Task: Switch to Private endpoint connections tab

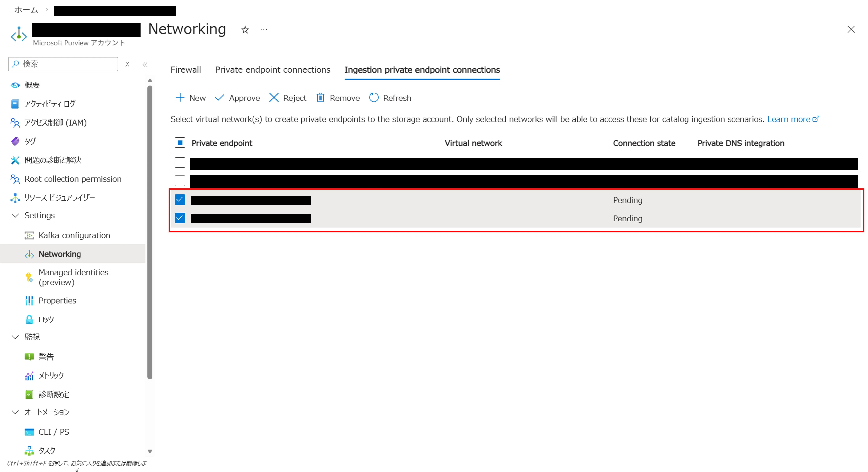Action: point(273,70)
